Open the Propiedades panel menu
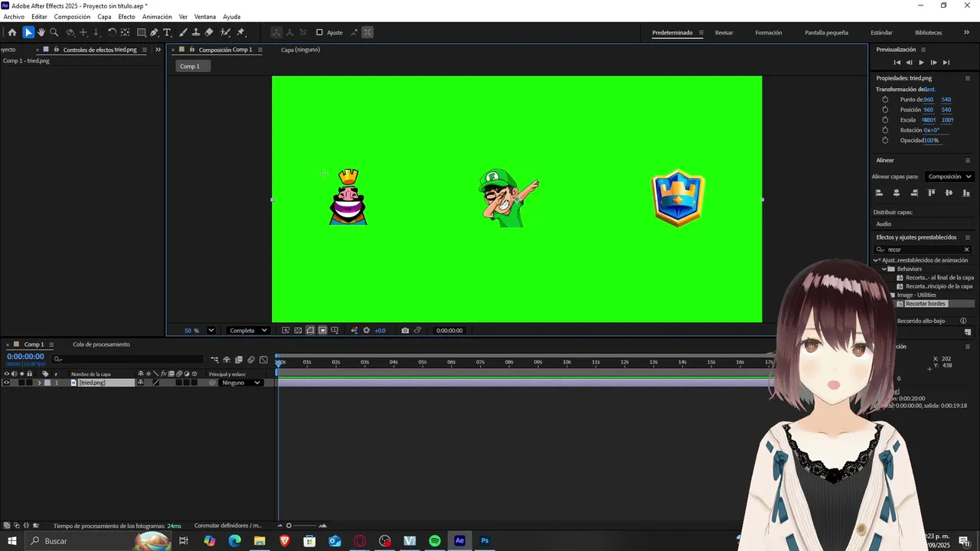The height and width of the screenshot is (551, 980). [967, 78]
